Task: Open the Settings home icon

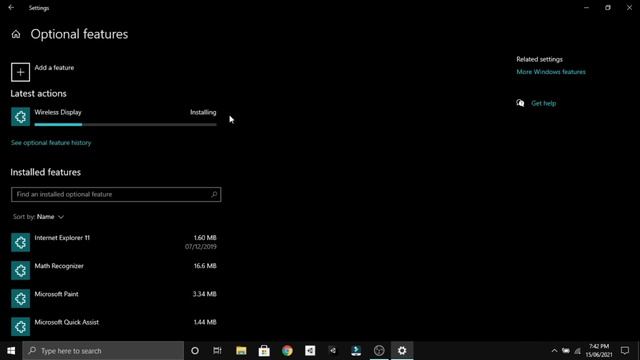Action: point(16,34)
